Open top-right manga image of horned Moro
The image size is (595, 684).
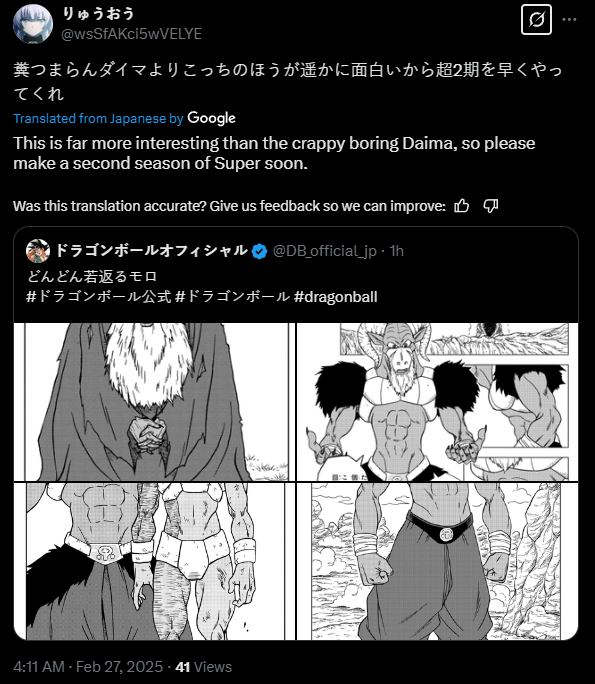click(437, 402)
